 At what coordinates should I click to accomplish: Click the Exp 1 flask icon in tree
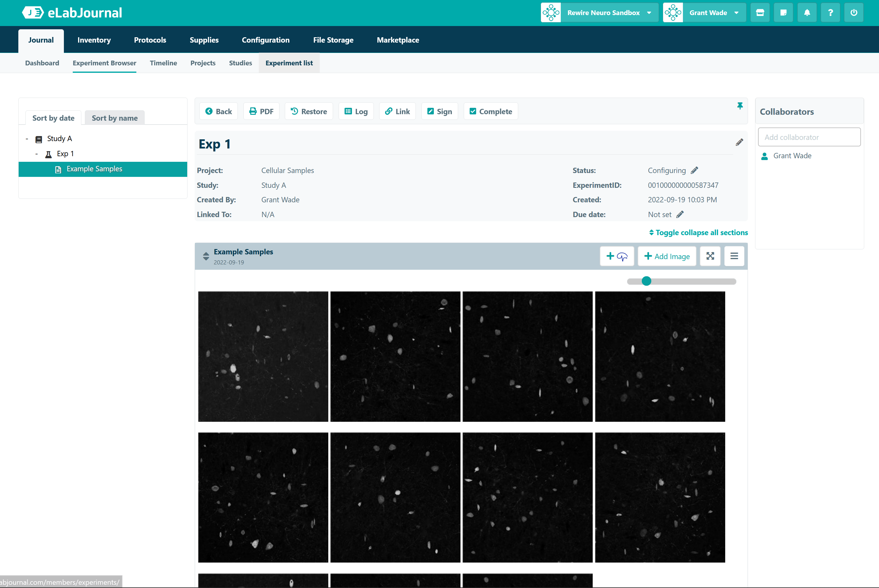(49, 154)
